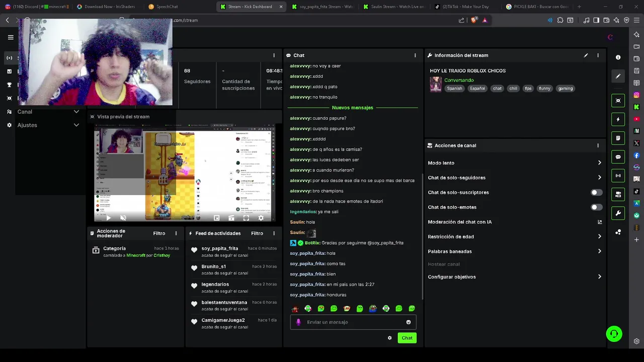
Task: Edit stream info with the pencil icon
Action: 586,55
